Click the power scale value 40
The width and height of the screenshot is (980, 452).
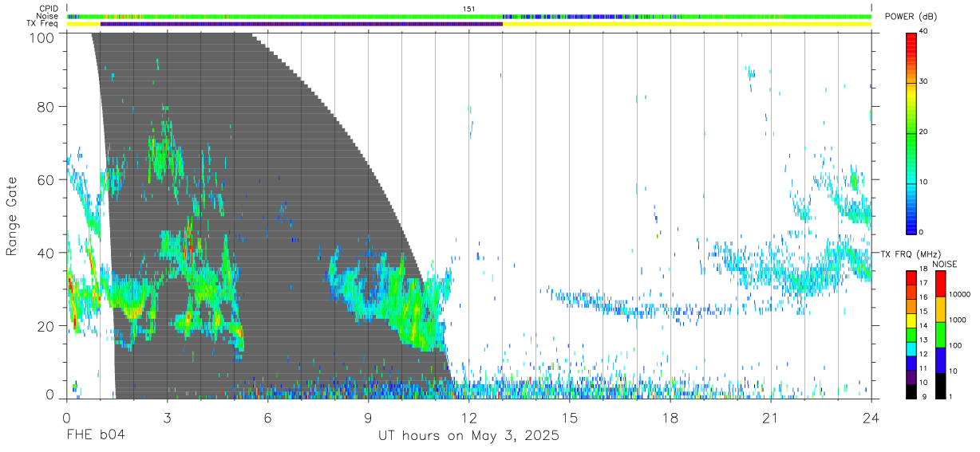pyautogui.click(x=923, y=31)
